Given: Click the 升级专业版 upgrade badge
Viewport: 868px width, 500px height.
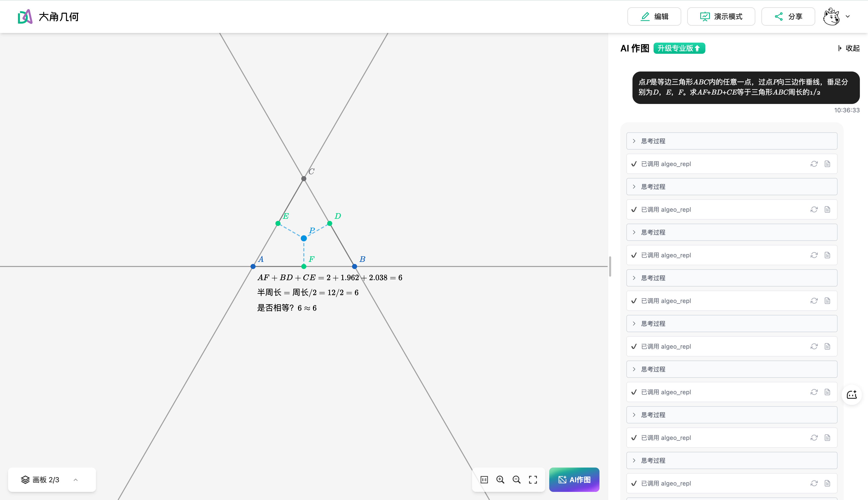Looking at the screenshot, I should (x=679, y=48).
